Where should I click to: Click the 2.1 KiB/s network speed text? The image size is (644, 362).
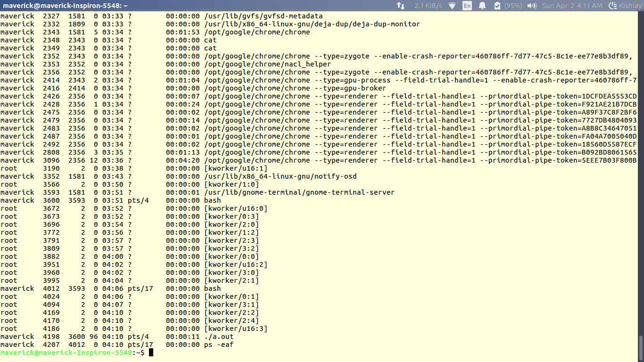point(428,6)
